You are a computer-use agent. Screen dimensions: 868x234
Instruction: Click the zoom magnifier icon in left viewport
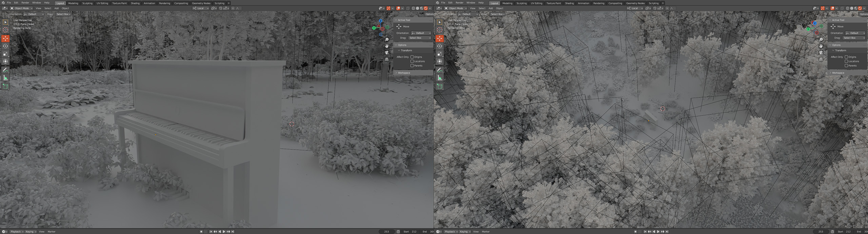click(x=387, y=40)
